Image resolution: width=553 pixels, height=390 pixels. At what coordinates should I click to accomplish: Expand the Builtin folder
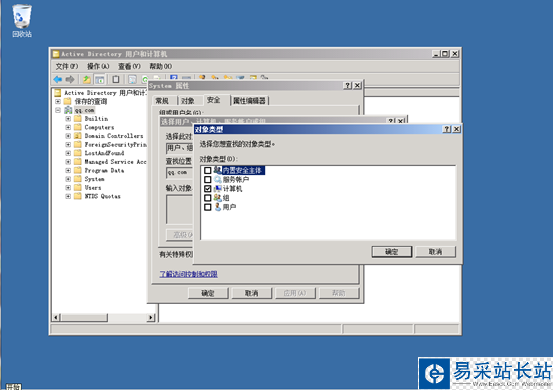(x=68, y=118)
